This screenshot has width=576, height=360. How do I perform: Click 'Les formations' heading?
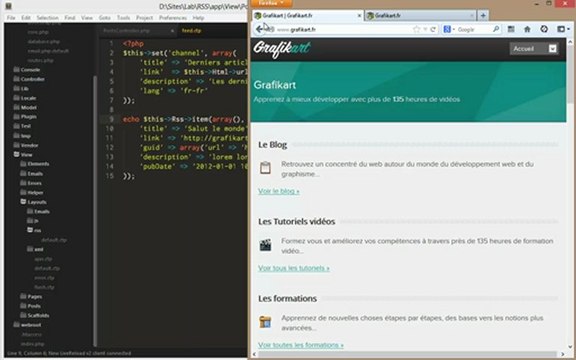point(287,298)
